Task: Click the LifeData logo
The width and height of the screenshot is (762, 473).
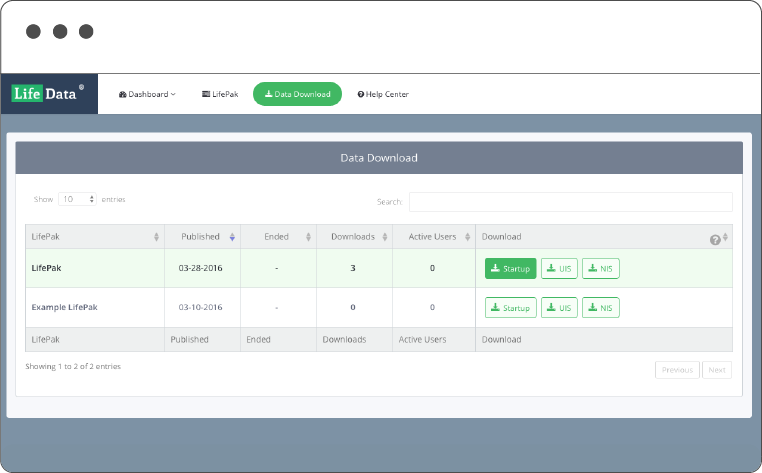Action: pyautogui.click(x=48, y=93)
